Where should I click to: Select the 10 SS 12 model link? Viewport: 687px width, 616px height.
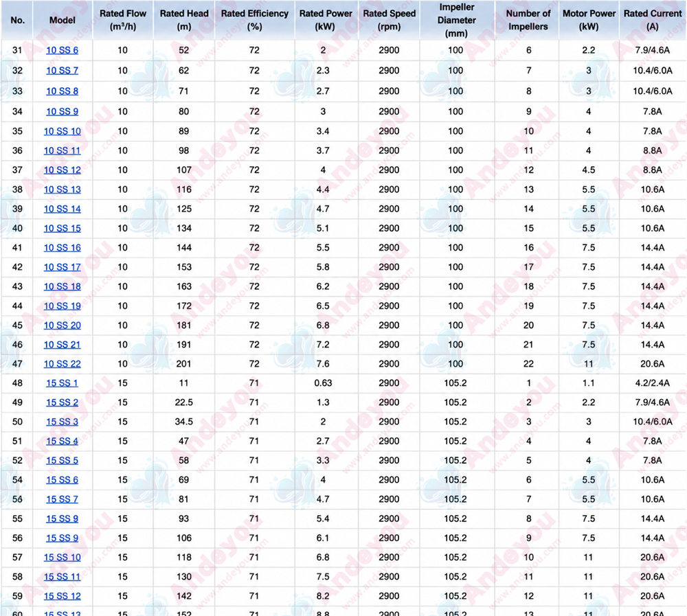(63, 170)
